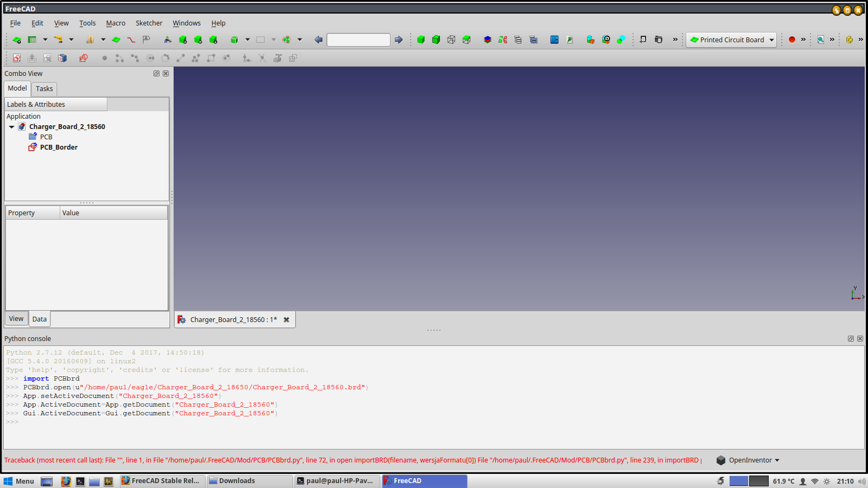This screenshot has height=488, width=868.
Task: Click the forward arrow beside search field
Action: point(399,40)
